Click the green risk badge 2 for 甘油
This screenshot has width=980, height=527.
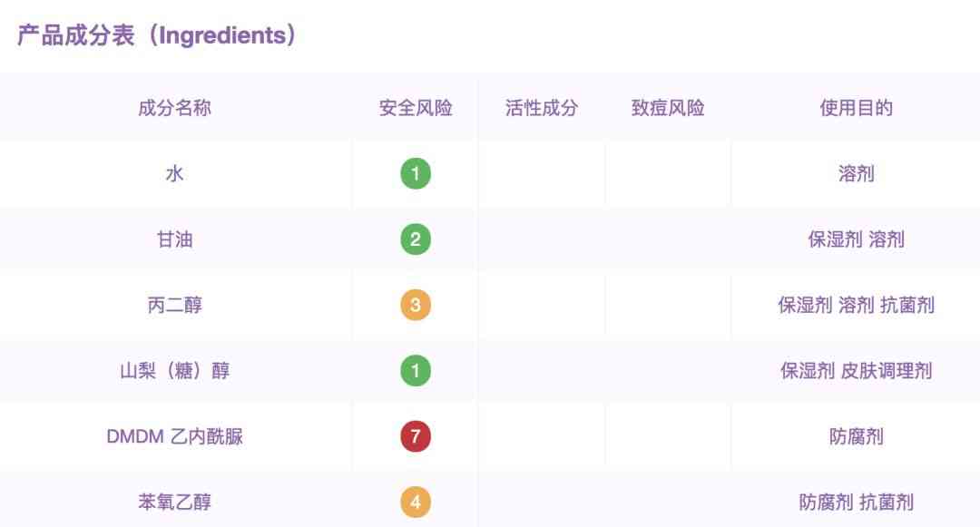[x=415, y=239]
